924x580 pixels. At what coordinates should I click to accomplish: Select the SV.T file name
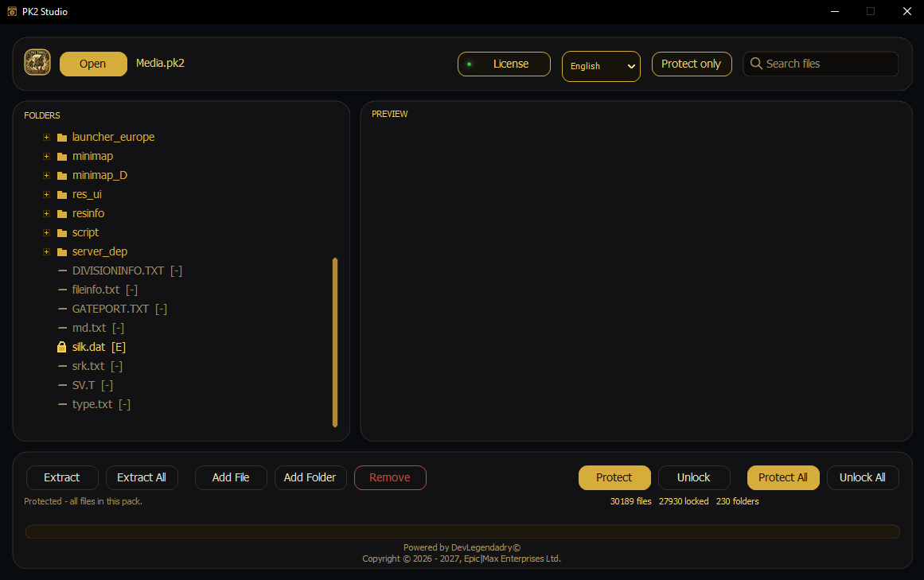tap(83, 385)
